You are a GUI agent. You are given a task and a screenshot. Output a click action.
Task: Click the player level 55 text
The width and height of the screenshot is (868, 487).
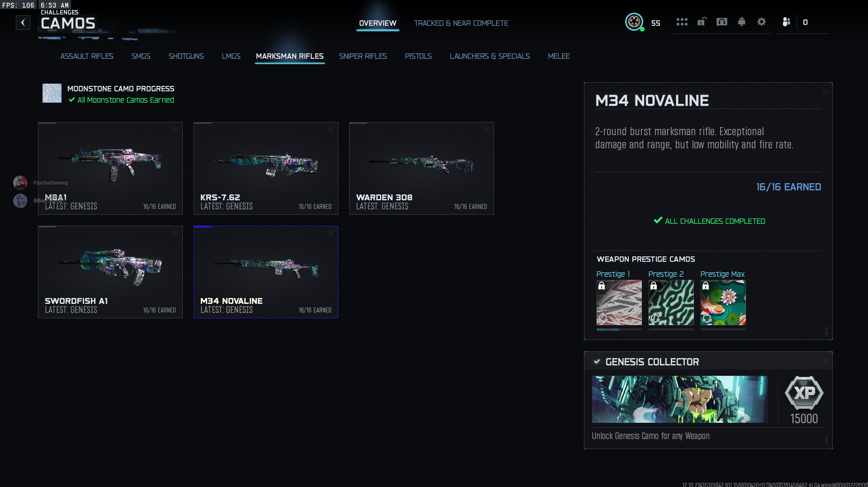pyautogui.click(x=655, y=23)
